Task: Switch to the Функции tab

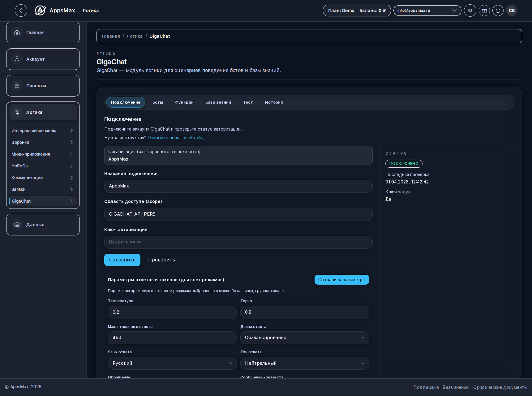Action: pyautogui.click(x=184, y=102)
